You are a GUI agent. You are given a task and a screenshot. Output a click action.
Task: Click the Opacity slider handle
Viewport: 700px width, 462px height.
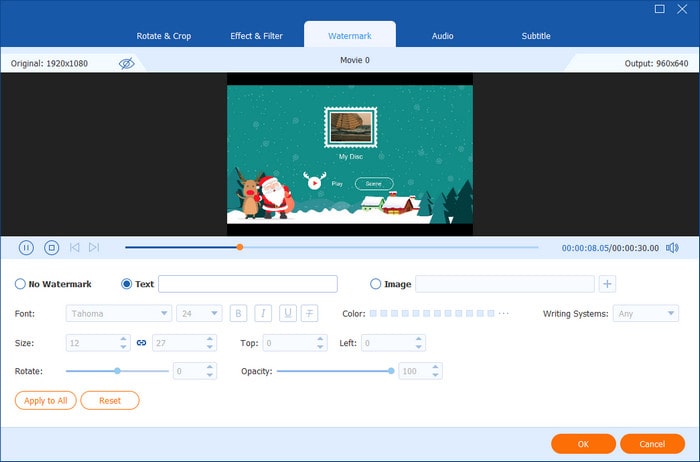coord(390,371)
